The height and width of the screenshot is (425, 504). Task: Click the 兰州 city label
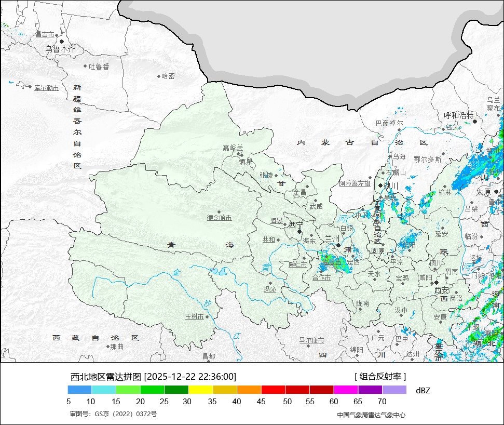click(332, 238)
